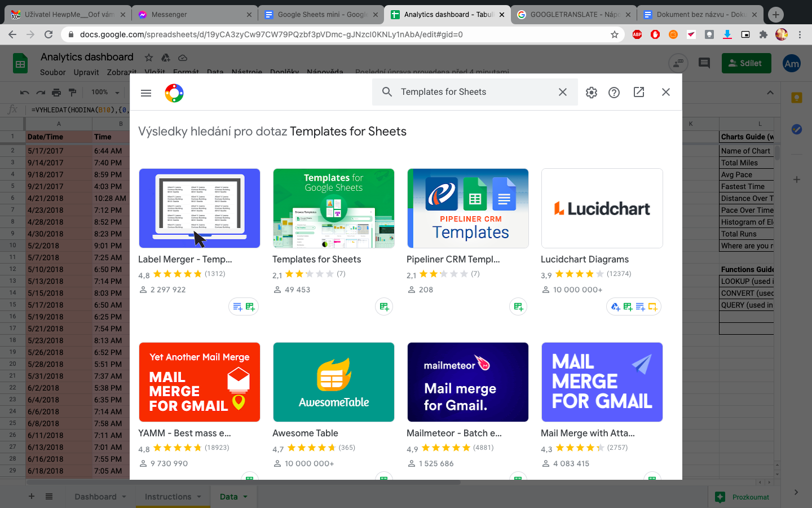The height and width of the screenshot is (508, 812).
Task: Click the Mail Merge with Atta... title
Action: click(588, 433)
